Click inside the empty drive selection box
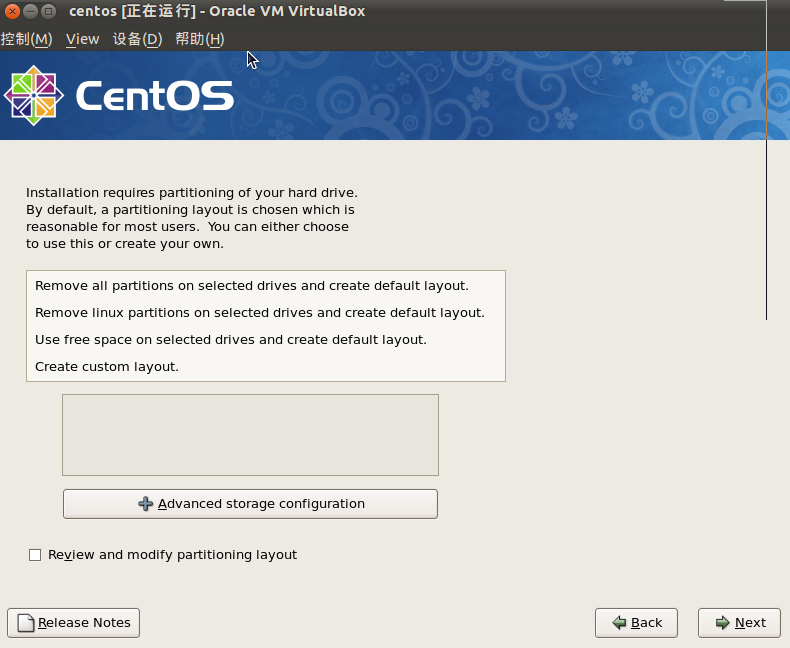 click(x=250, y=435)
